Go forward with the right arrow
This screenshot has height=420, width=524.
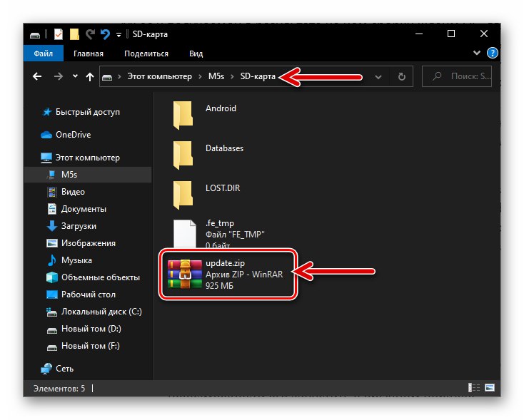[59, 76]
